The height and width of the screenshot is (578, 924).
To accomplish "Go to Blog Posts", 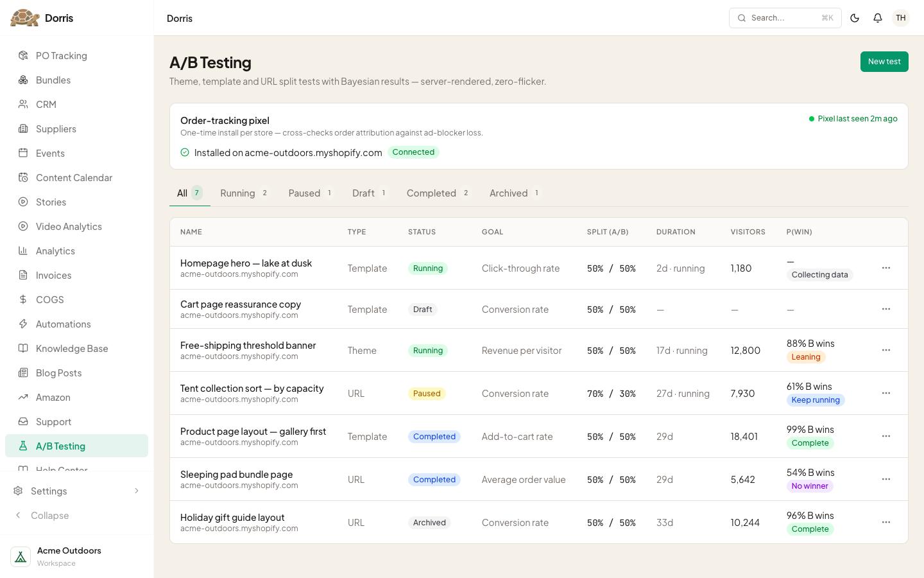I will point(76,372).
